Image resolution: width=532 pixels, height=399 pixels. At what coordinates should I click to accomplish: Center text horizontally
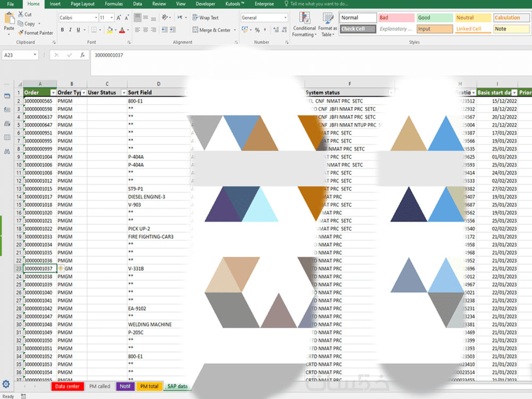pyautogui.click(x=145, y=30)
